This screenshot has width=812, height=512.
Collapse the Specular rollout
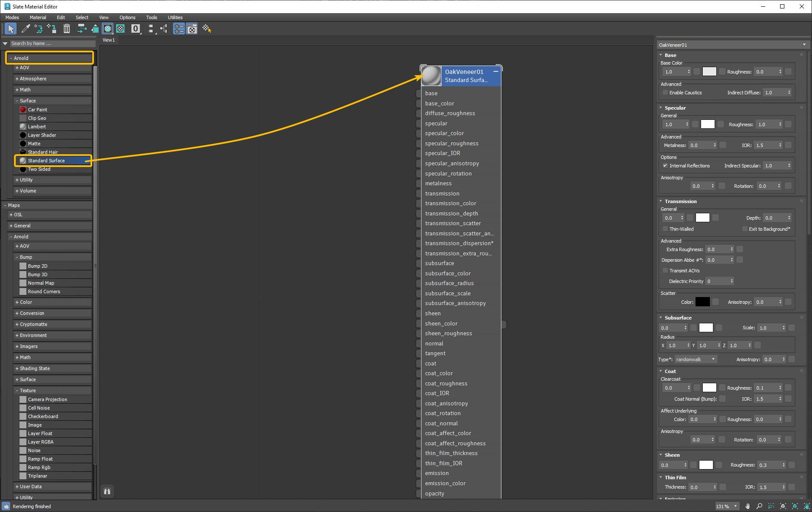click(661, 108)
